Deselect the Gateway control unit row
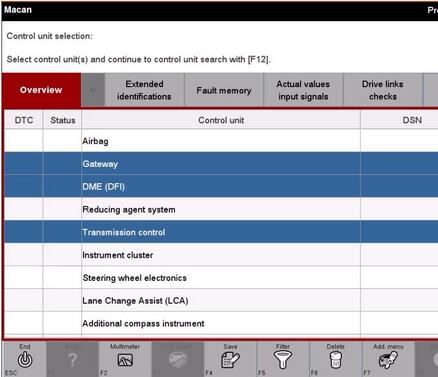 (x=221, y=164)
